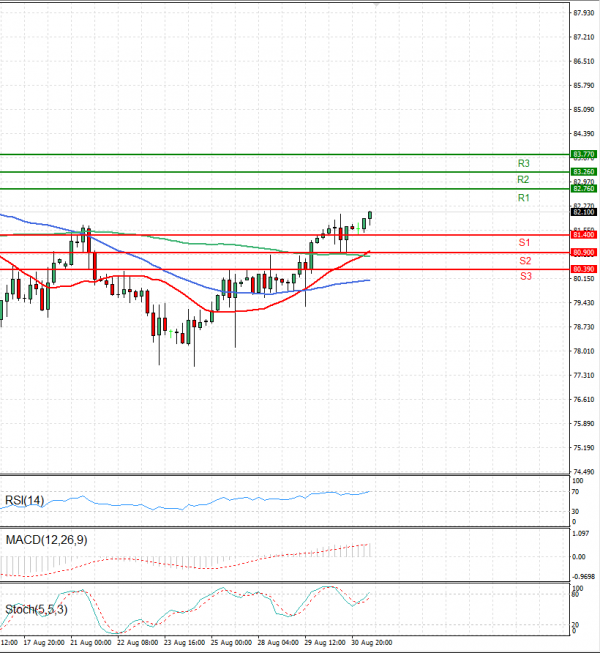Click the -0.9698 MACD scale value
This screenshot has width=600, height=653.
coord(584,577)
